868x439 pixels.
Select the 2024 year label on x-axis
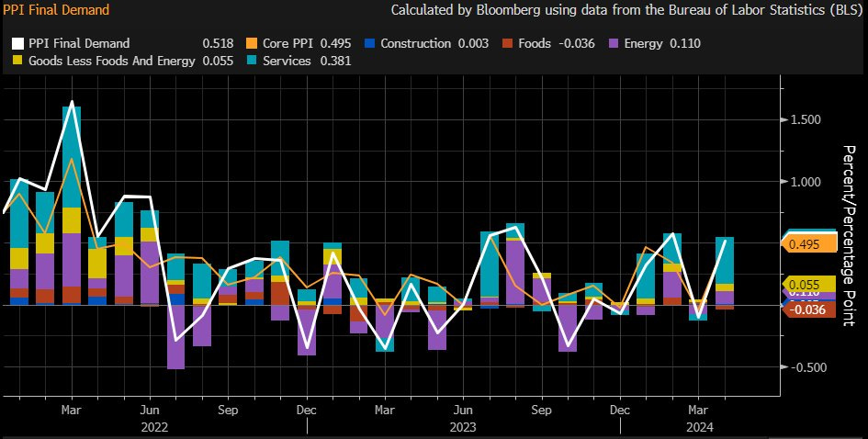tap(701, 426)
